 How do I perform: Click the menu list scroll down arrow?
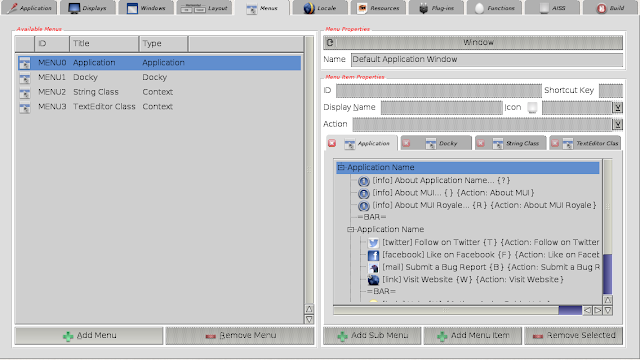coord(309,319)
